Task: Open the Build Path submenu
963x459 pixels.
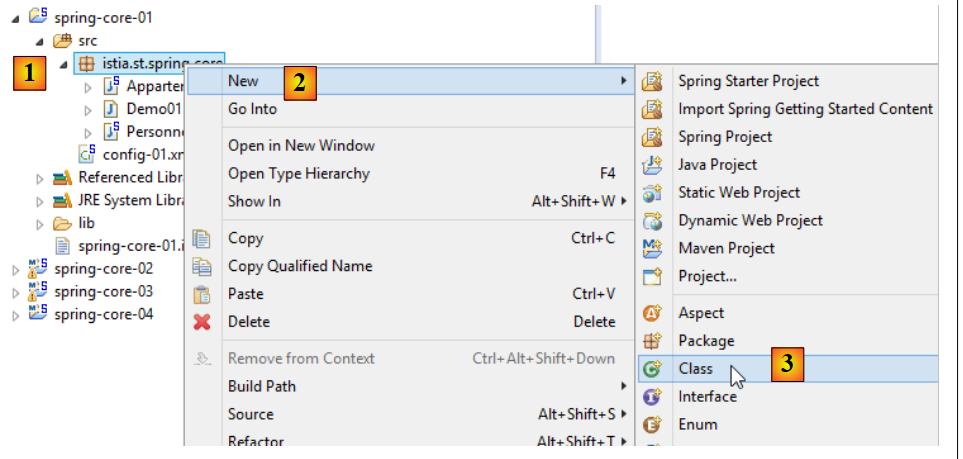Action: (262, 386)
